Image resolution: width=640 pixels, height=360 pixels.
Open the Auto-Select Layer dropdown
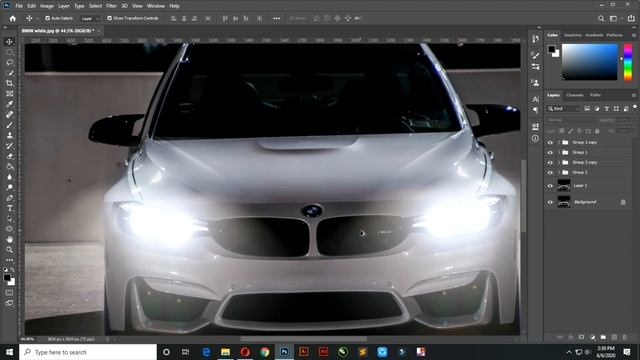click(89, 19)
